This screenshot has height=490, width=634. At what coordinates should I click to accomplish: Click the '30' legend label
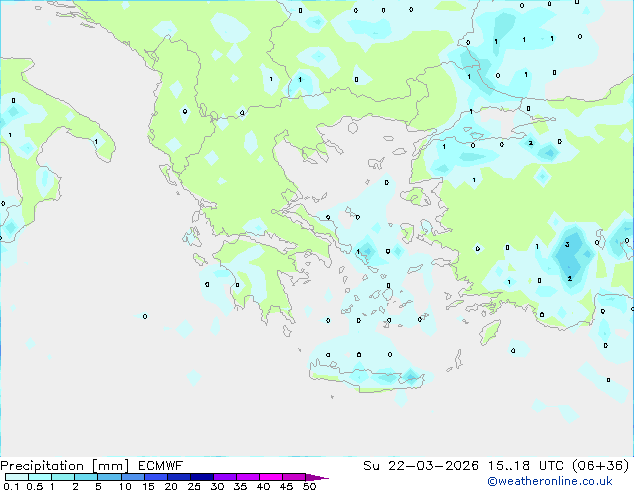click(x=217, y=486)
